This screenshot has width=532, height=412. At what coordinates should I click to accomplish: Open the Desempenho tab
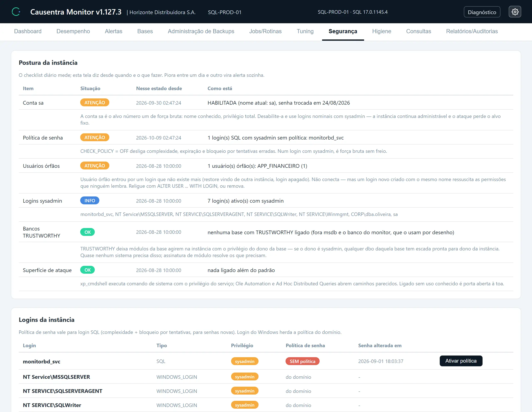[73, 31]
